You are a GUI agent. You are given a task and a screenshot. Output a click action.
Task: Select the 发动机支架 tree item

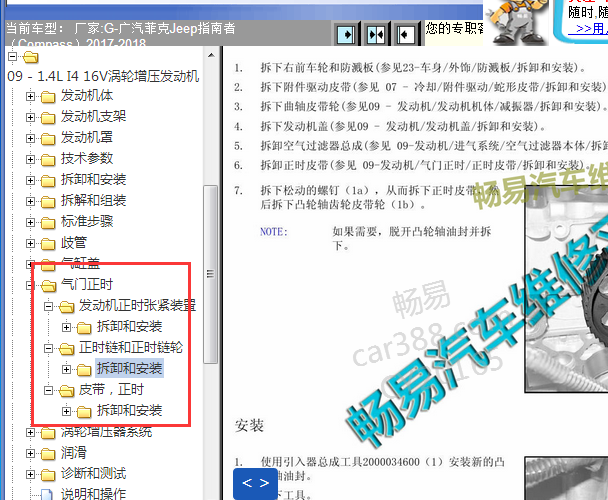tap(93, 116)
